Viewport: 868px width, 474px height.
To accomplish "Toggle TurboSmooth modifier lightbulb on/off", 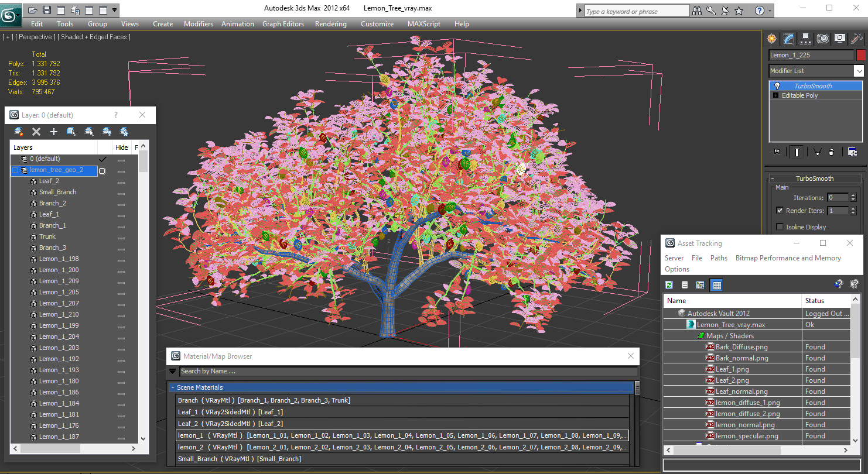I will [x=777, y=86].
